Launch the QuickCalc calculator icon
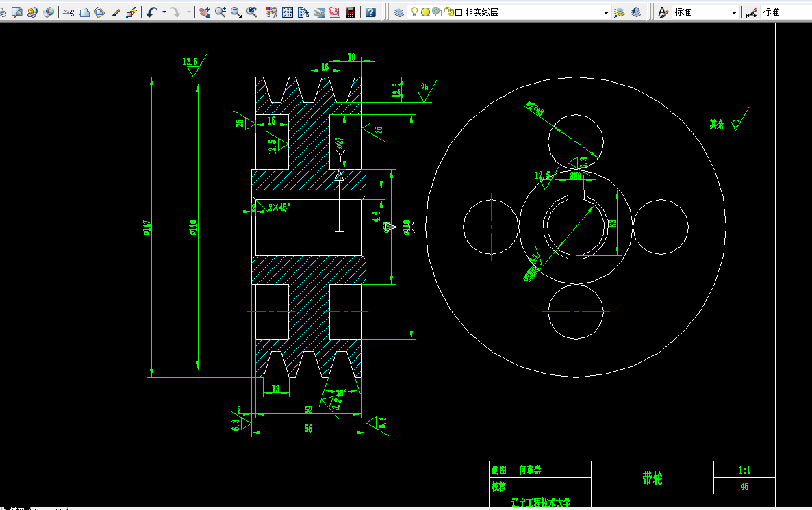This screenshot has width=812, height=510. point(351,12)
